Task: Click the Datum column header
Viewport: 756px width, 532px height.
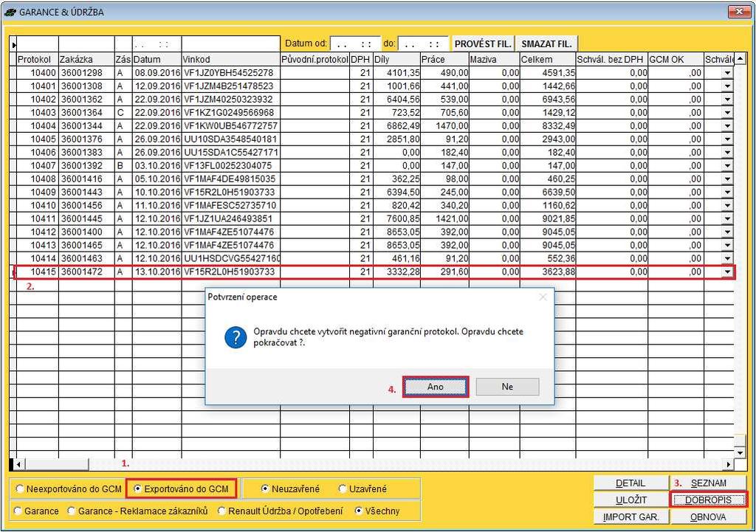Action: [x=157, y=59]
